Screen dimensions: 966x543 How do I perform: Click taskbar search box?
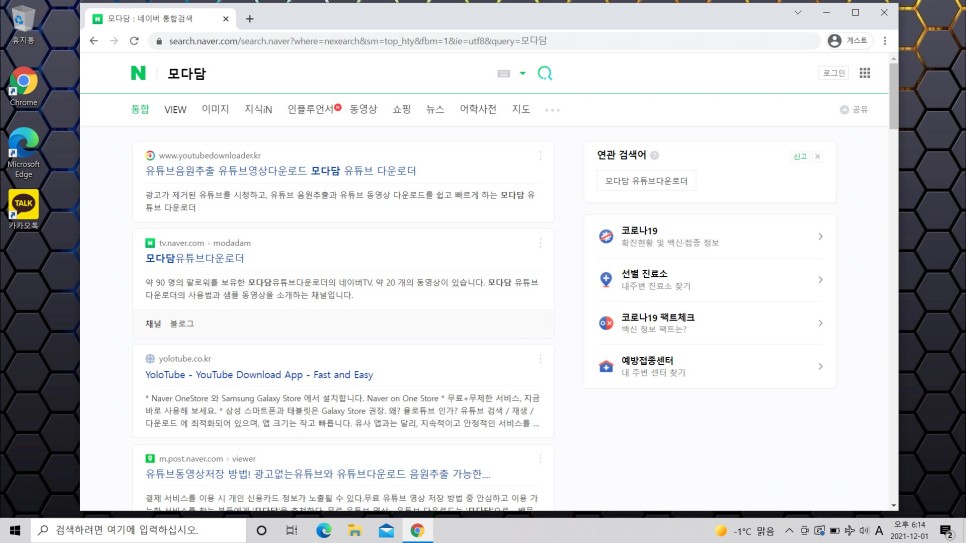[139, 530]
